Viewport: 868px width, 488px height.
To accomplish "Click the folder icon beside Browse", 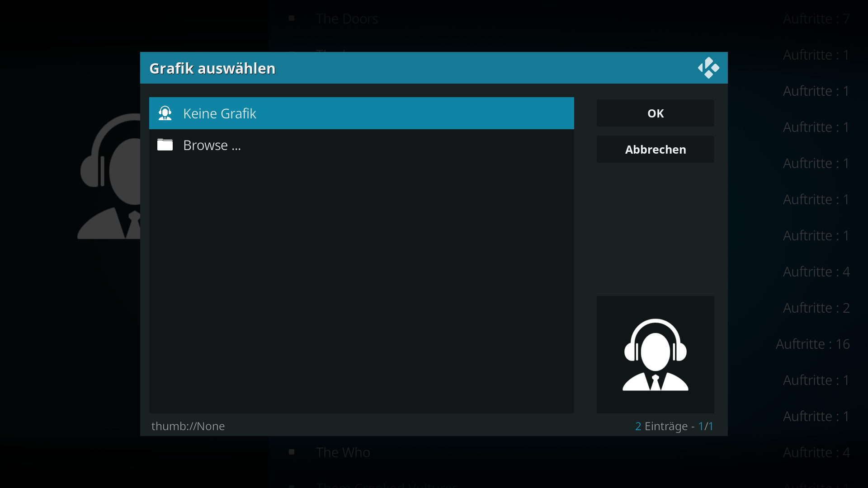I will pos(165,145).
